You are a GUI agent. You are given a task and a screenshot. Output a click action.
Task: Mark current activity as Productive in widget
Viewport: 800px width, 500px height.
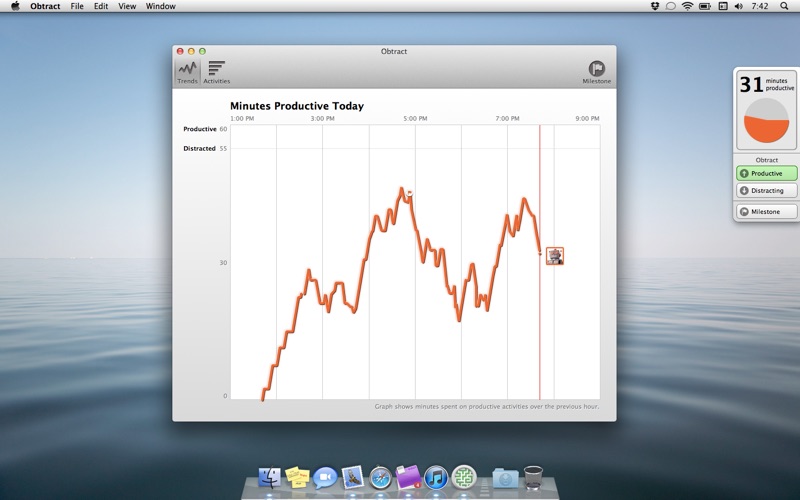(766, 173)
